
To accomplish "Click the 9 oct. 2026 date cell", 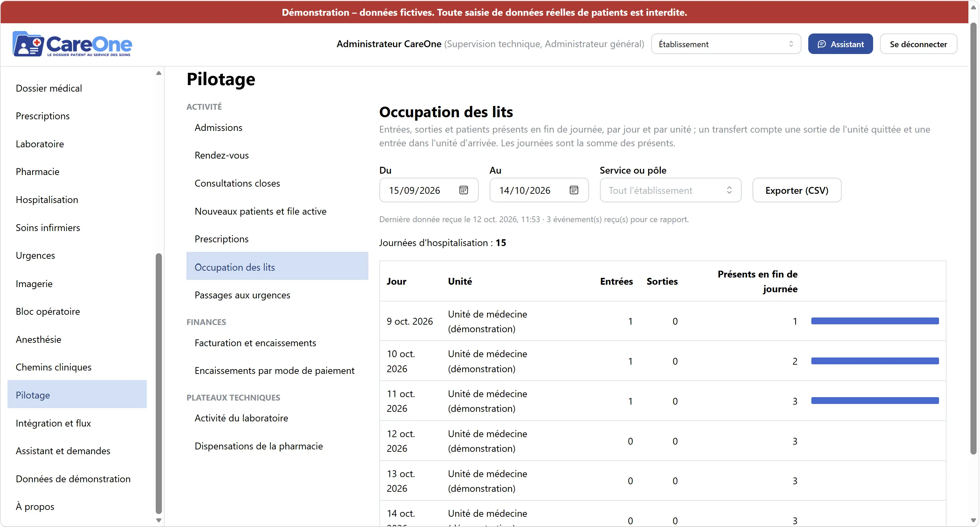I will (x=410, y=321).
